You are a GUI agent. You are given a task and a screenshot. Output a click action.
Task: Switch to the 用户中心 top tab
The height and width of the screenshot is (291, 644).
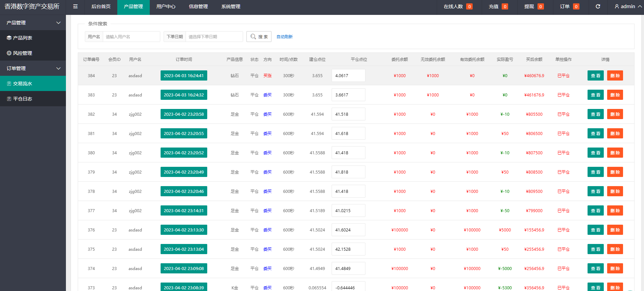pos(166,6)
